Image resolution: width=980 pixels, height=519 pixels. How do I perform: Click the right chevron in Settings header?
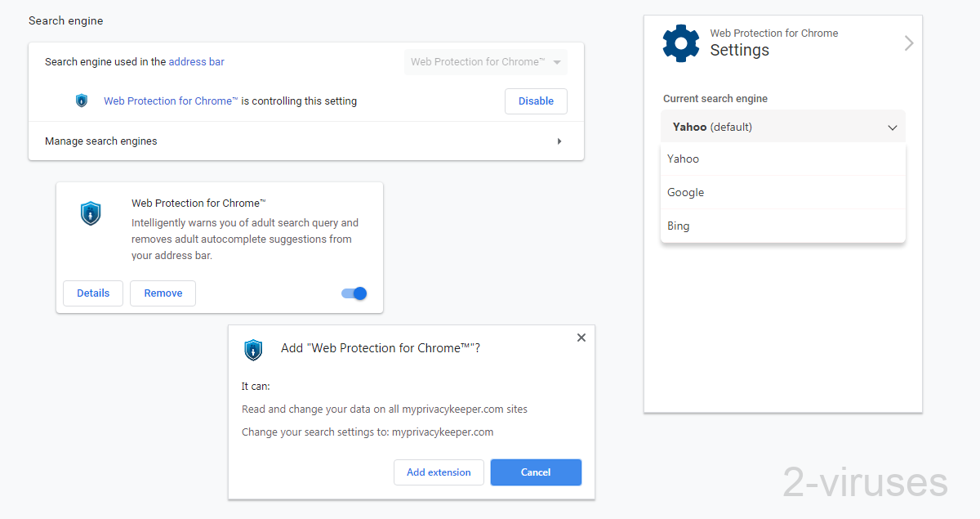908,43
